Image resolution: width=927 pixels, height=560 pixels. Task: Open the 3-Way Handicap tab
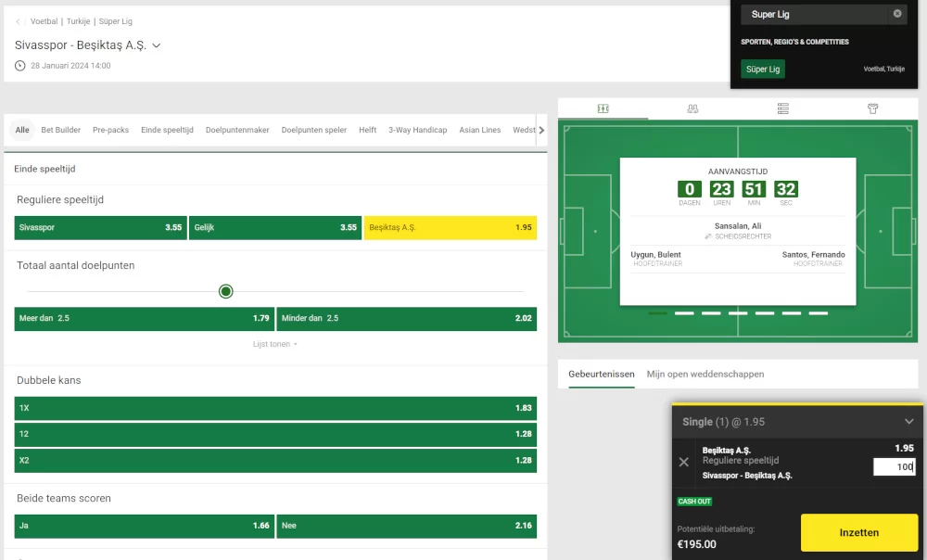point(417,130)
